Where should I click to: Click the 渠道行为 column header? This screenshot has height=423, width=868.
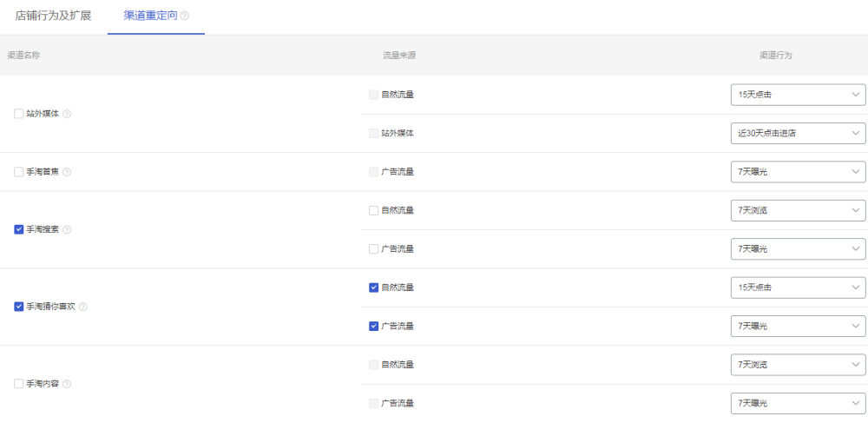776,55
